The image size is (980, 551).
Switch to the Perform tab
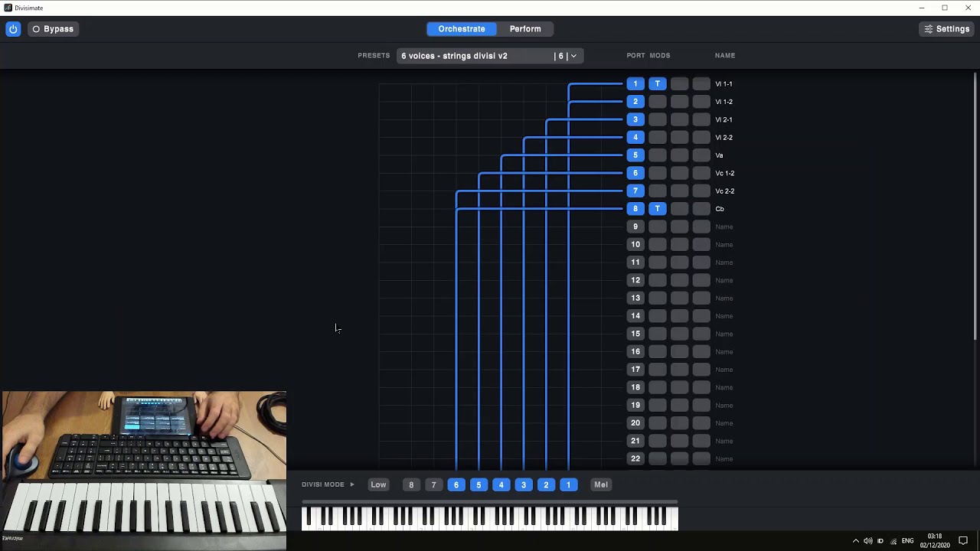point(525,29)
